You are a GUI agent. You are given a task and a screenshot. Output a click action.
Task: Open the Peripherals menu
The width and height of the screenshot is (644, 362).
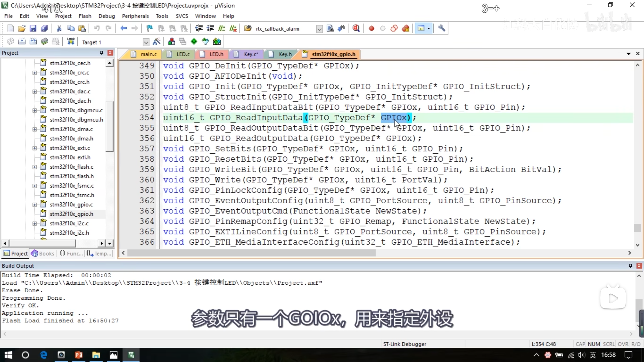coord(135,16)
